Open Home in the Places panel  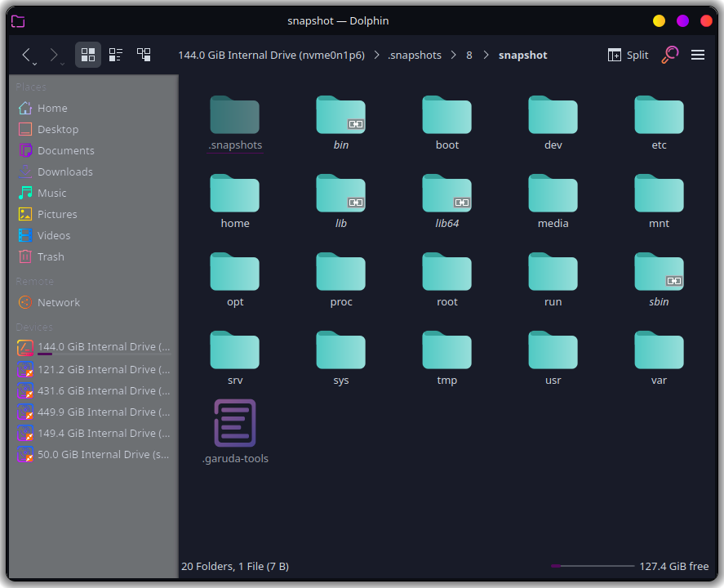[94, 108]
